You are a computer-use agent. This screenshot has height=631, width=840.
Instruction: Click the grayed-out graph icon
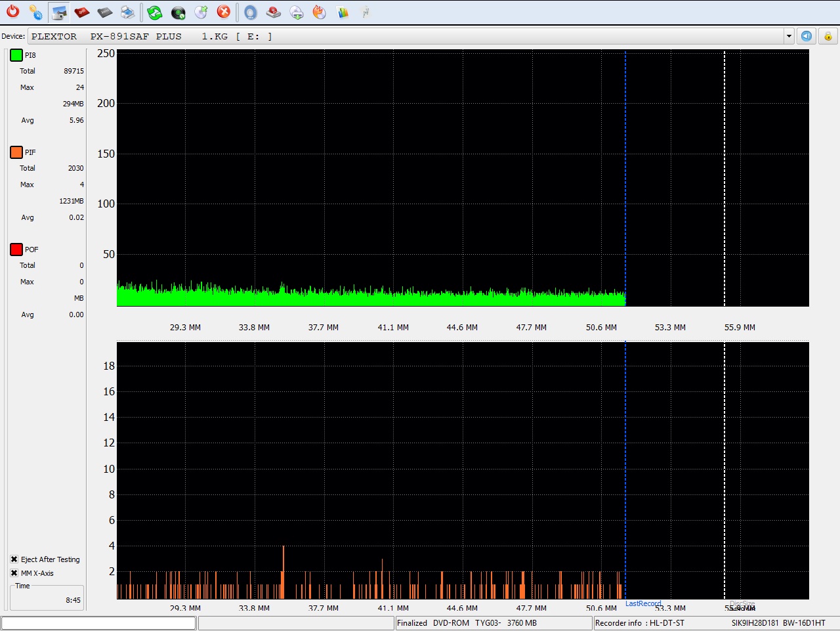(366, 12)
